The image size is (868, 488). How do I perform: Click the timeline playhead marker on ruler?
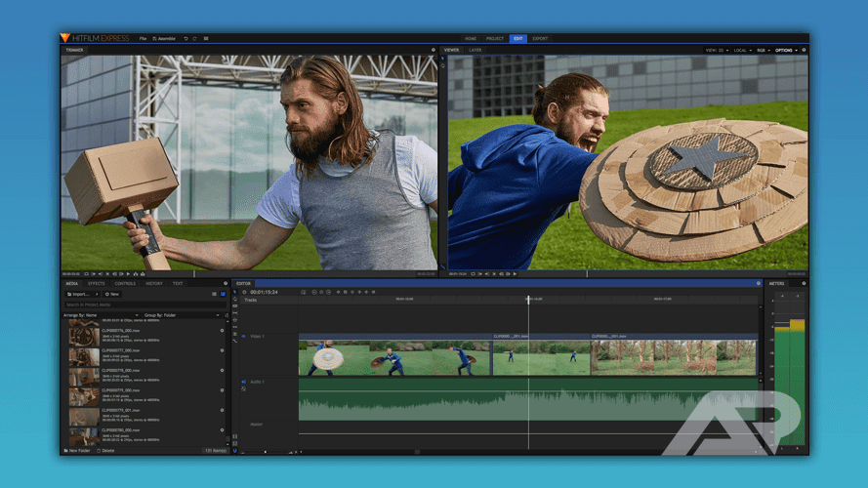[528, 300]
